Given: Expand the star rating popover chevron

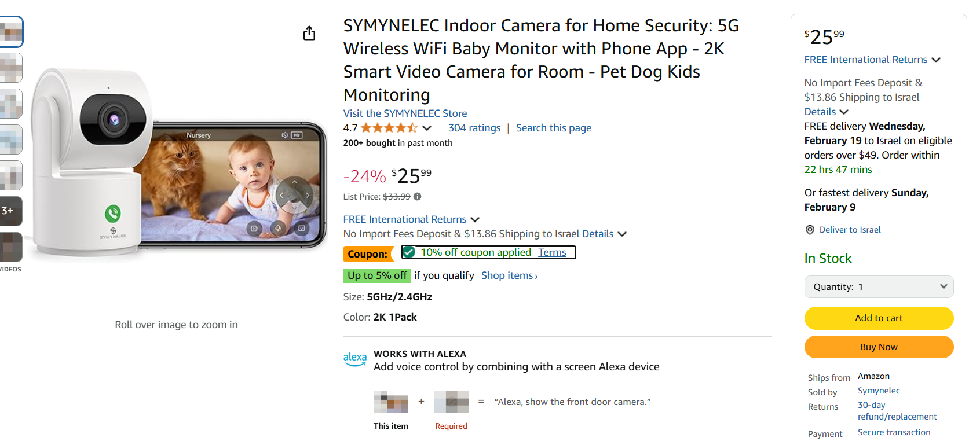Looking at the screenshot, I should (427, 128).
